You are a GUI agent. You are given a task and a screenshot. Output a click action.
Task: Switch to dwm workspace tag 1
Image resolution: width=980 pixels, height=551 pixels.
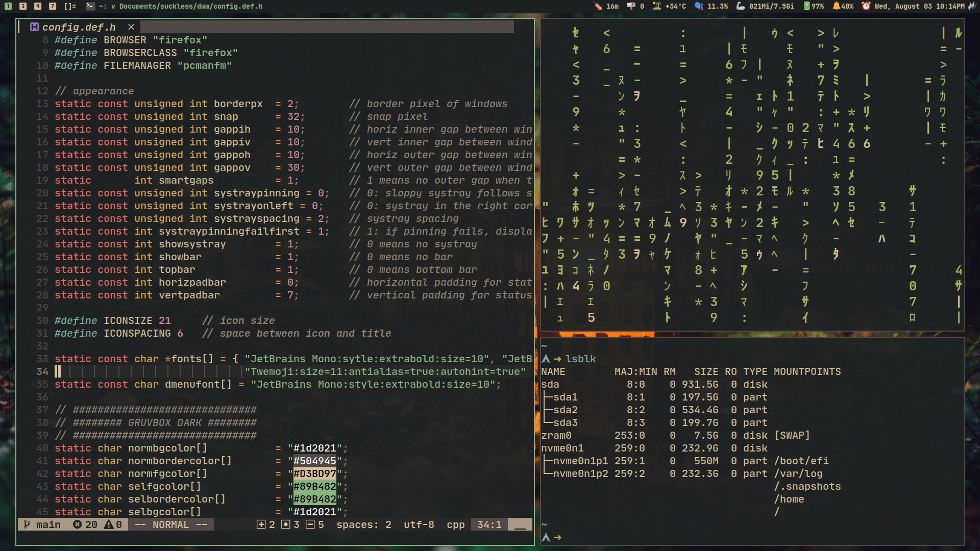[8, 6]
